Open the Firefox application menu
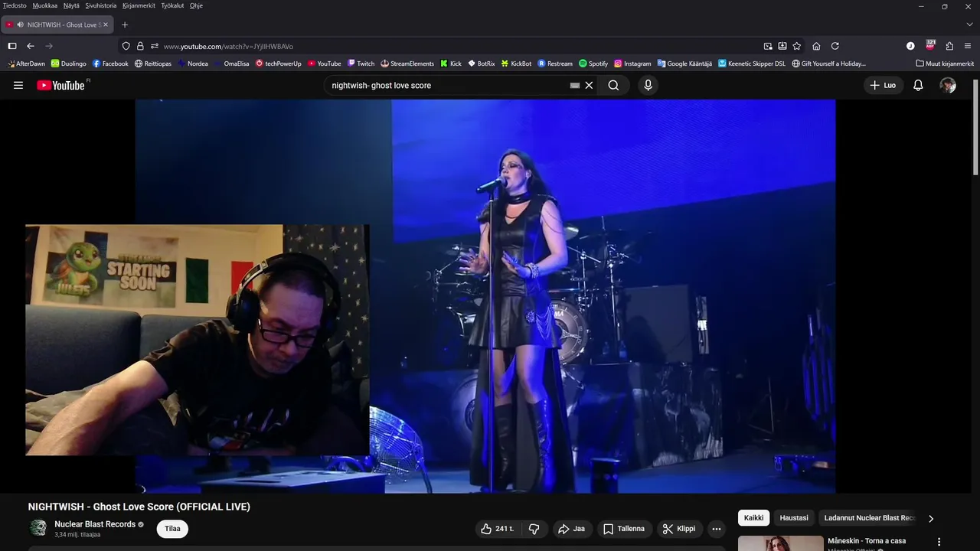 point(969,46)
